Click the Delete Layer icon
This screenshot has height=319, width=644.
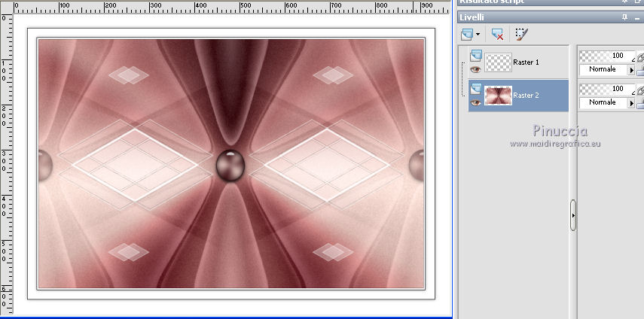tap(497, 35)
